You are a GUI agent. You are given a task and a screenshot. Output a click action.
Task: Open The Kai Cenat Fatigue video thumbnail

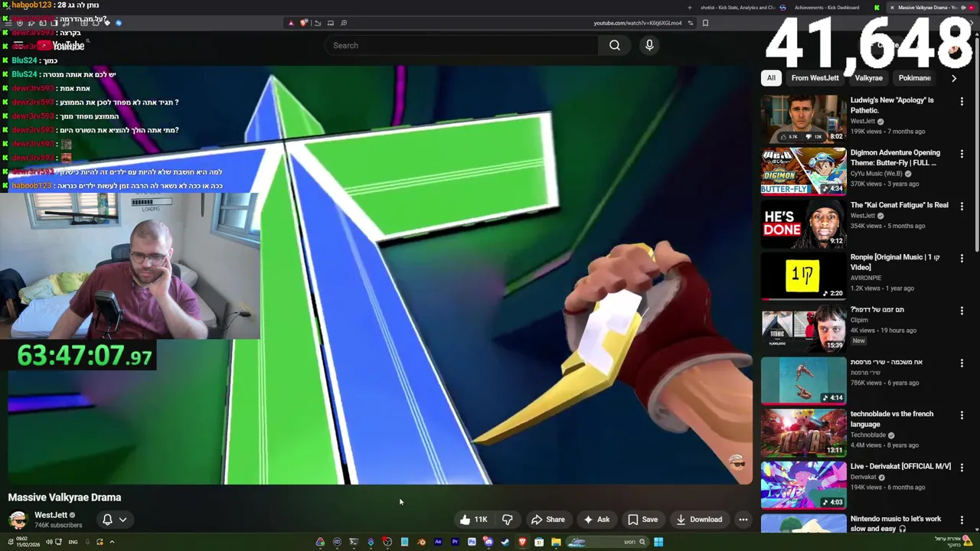(803, 223)
